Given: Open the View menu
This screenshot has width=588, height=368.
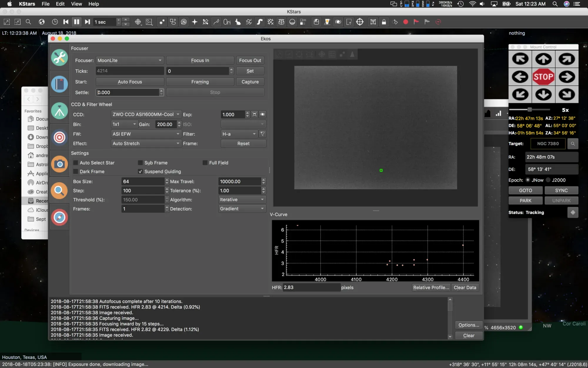Looking at the screenshot, I should [x=76, y=4].
